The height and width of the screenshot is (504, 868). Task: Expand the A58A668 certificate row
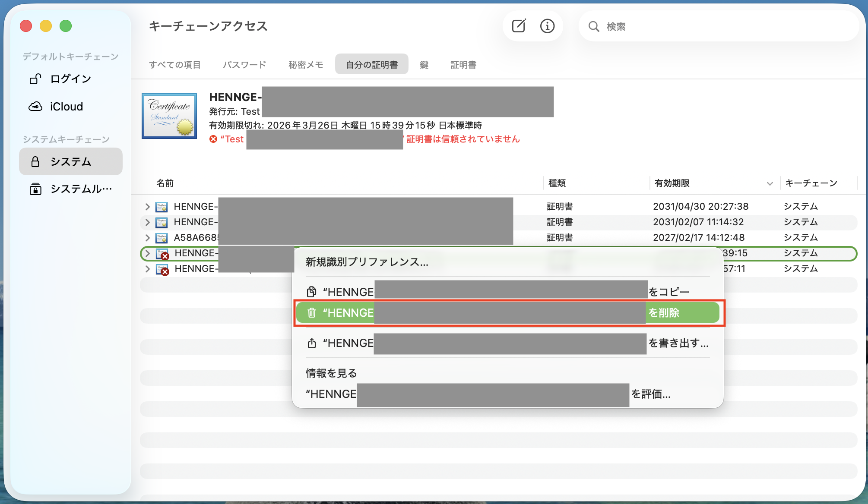click(147, 238)
